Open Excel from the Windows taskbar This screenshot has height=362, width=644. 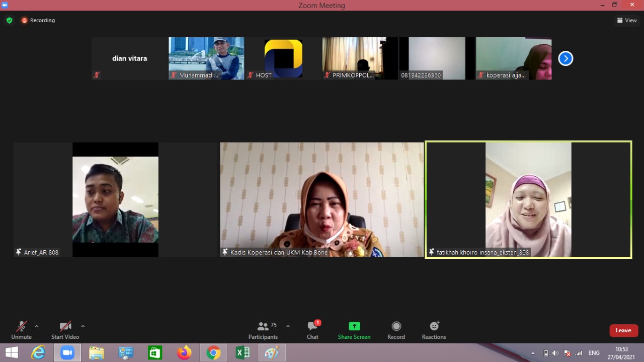[x=243, y=353]
